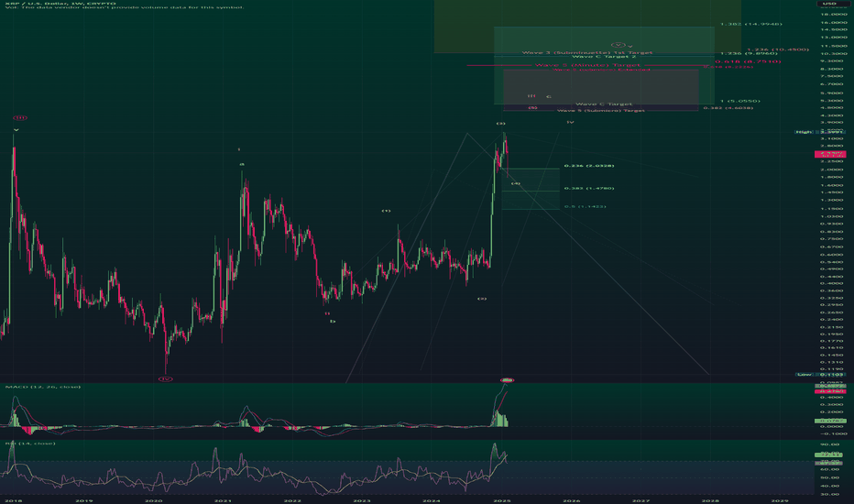The image size is (854, 504).
Task: Click the red 0.618 (8.7510) level label
Action: click(748, 61)
